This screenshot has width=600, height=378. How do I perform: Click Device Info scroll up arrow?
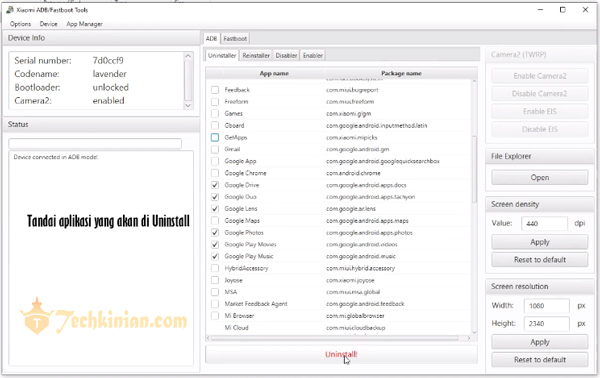[188, 56]
